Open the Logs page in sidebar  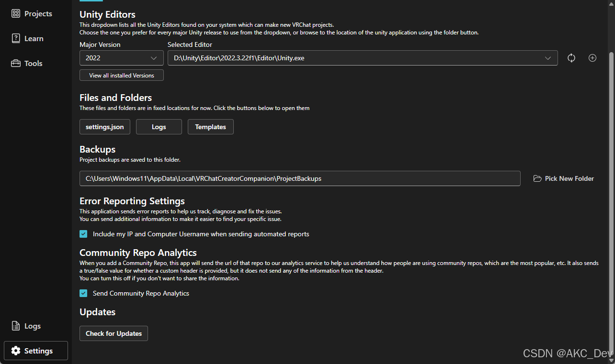coord(36,326)
